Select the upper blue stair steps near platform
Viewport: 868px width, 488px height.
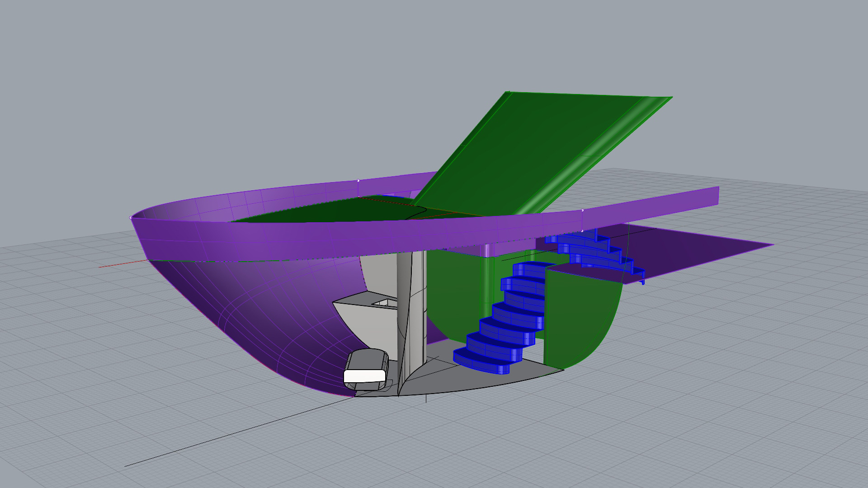tap(594, 255)
